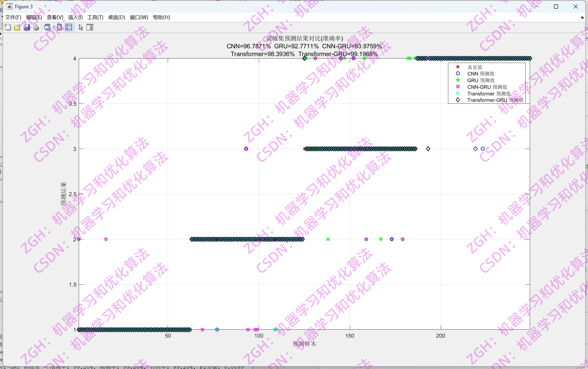Open the 帮助(H) menu
The height and width of the screenshot is (369, 588).
click(x=162, y=17)
